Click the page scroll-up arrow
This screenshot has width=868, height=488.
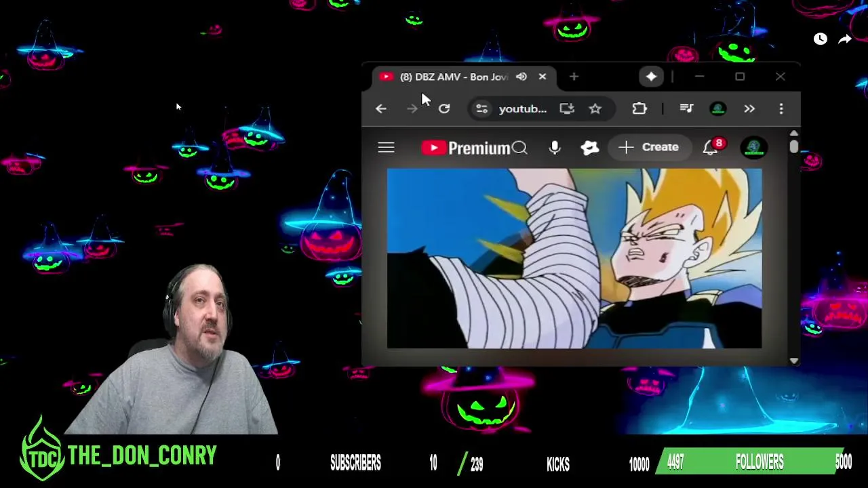[793, 134]
